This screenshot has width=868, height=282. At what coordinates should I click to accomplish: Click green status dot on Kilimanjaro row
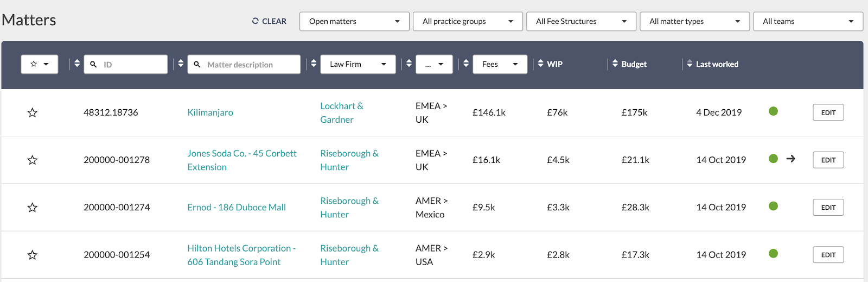click(774, 111)
